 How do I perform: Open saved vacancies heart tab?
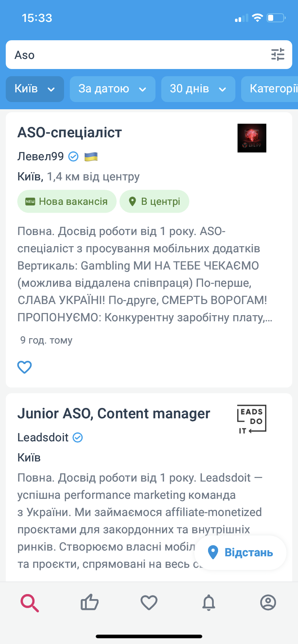pyautogui.click(x=149, y=603)
